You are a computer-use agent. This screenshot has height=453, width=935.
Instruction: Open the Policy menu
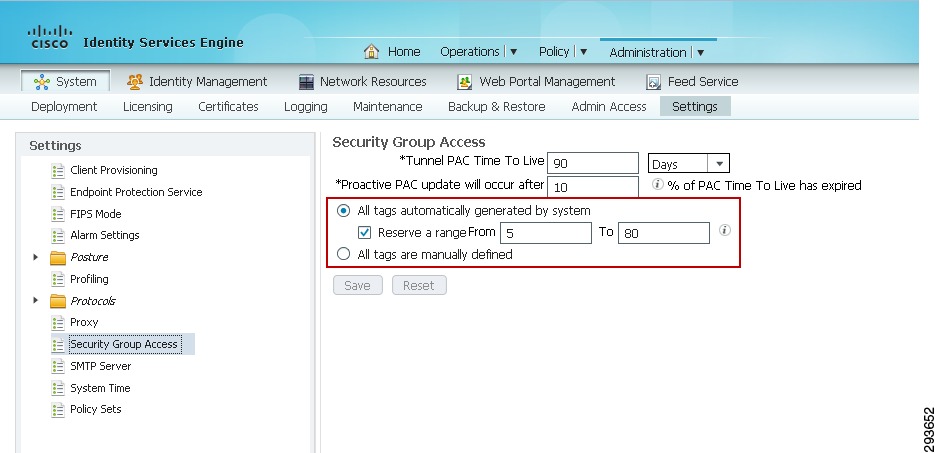pyautogui.click(x=554, y=52)
